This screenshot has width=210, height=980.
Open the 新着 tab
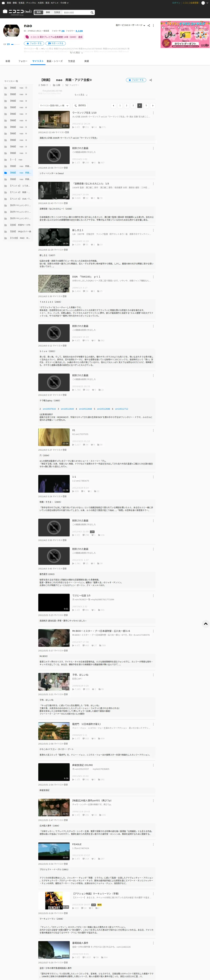point(8,61)
